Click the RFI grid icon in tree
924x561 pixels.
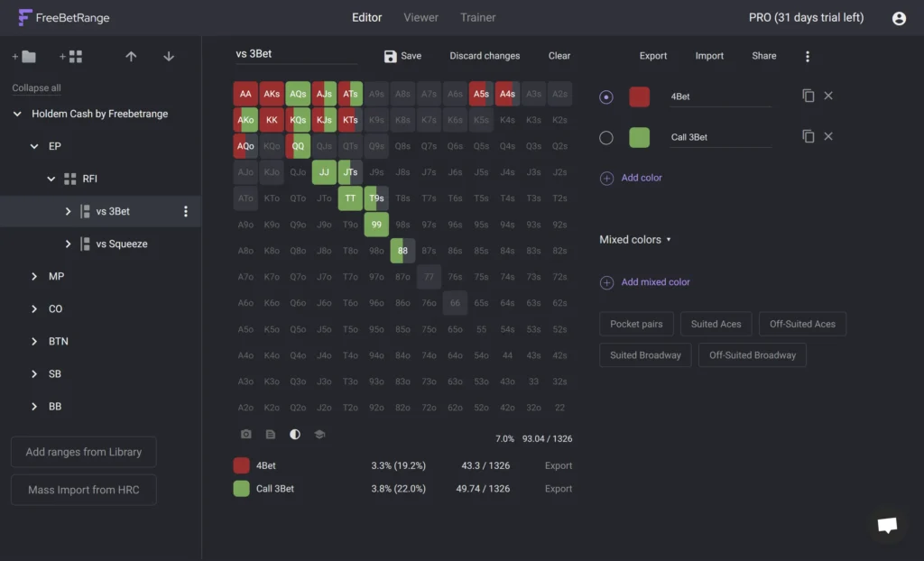[70, 179]
